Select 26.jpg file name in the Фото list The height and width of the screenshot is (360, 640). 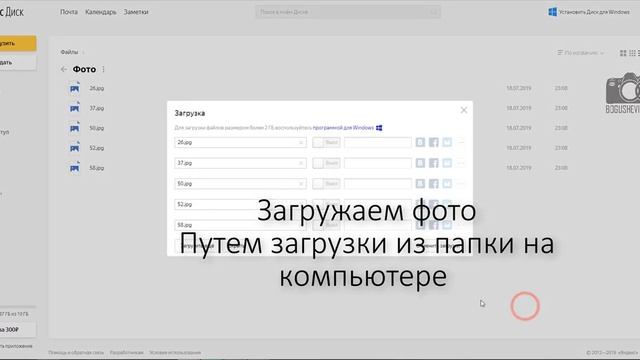pyautogui.click(x=97, y=88)
